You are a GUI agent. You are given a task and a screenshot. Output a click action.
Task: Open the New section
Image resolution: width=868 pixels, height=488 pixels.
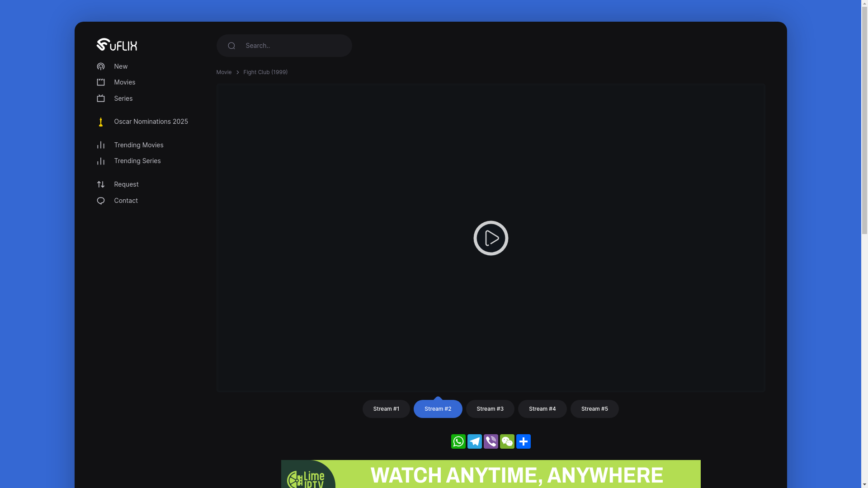121,66
